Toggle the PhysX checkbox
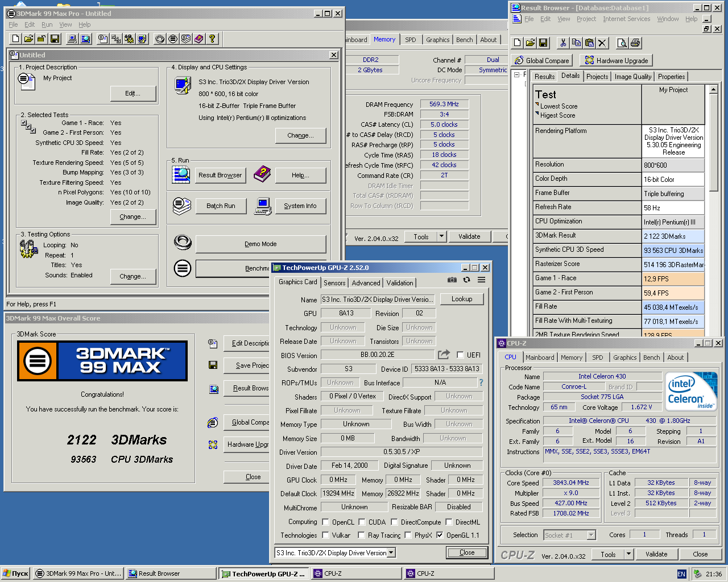This screenshot has width=728, height=582. pyautogui.click(x=407, y=535)
